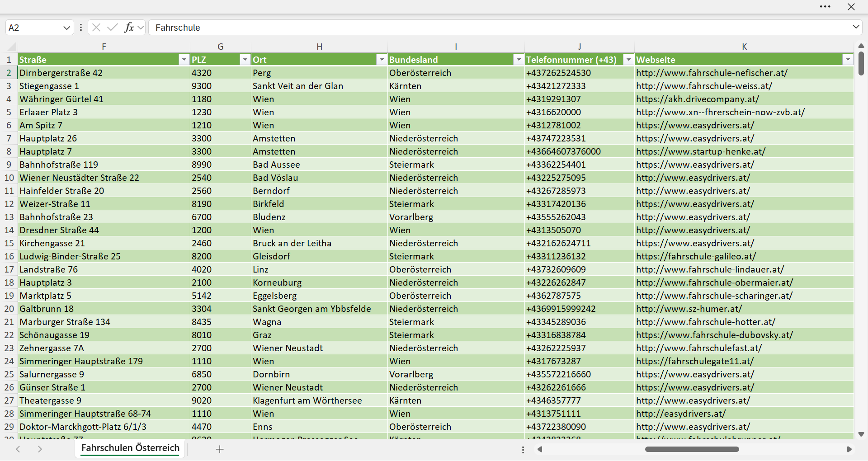Open the Telefonnummer (+43) filter dropdown
Viewport: 868px width, 461px height.
628,60
